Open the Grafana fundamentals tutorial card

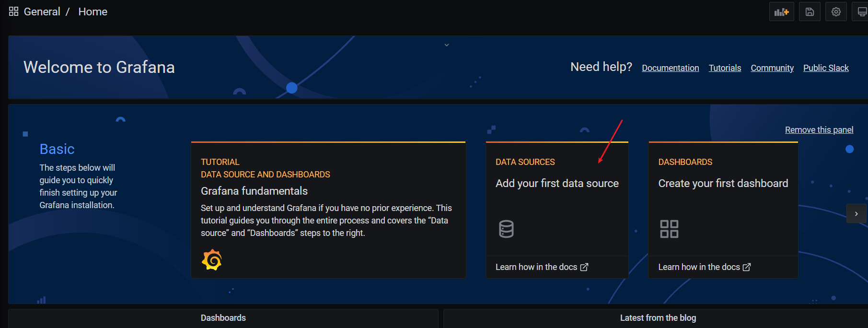pos(328,210)
